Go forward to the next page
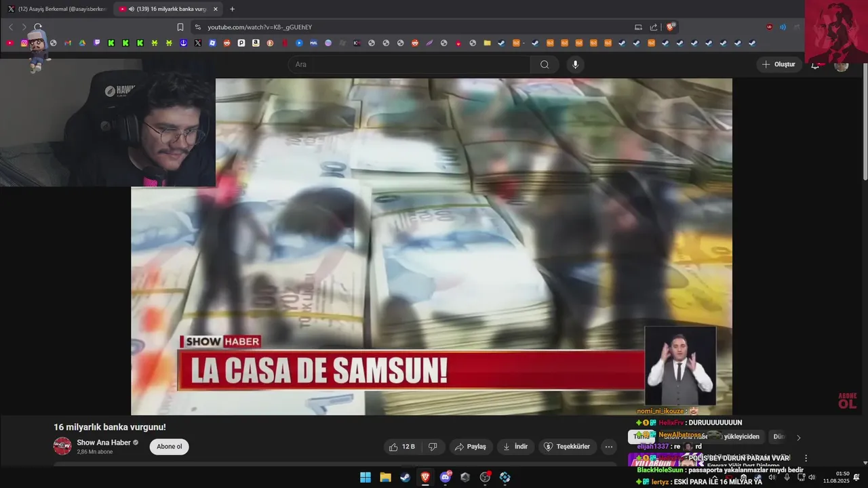Image resolution: width=868 pixels, height=488 pixels. point(24,27)
